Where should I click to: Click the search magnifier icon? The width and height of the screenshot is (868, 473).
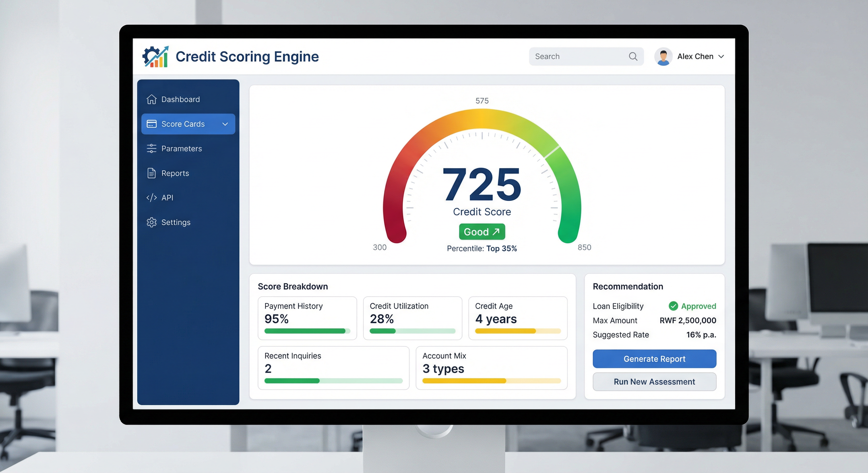click(x=633, y=57)
